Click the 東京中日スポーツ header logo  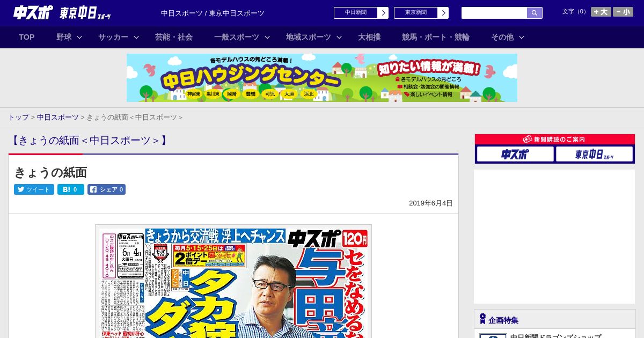pyautogui.click(x=86, y=13)
